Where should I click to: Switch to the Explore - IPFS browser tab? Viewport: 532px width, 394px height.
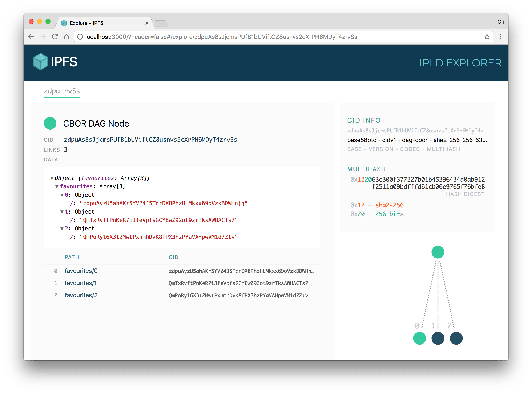coord(86,23)
